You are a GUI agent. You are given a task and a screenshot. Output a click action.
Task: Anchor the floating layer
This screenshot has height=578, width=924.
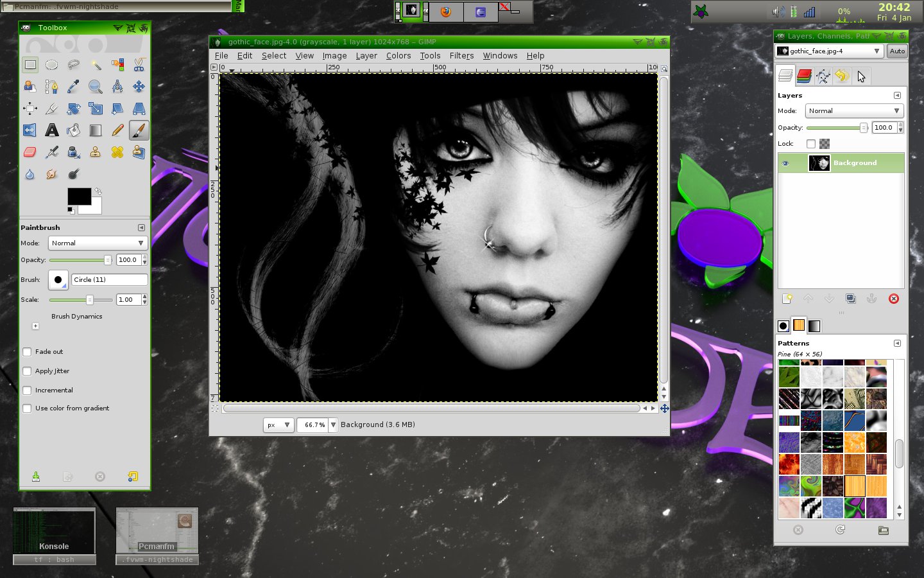tap(872, 299)
